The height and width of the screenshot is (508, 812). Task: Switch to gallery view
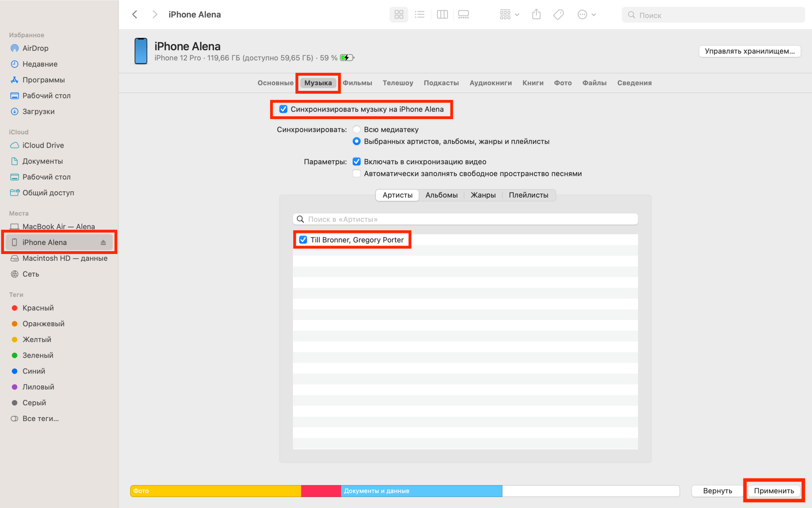(463, 15)
